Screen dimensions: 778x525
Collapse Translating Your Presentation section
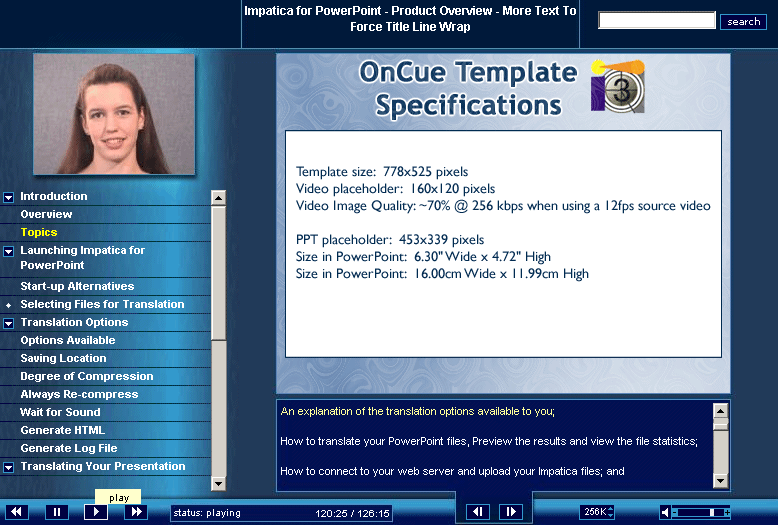[x=8, y=467]
